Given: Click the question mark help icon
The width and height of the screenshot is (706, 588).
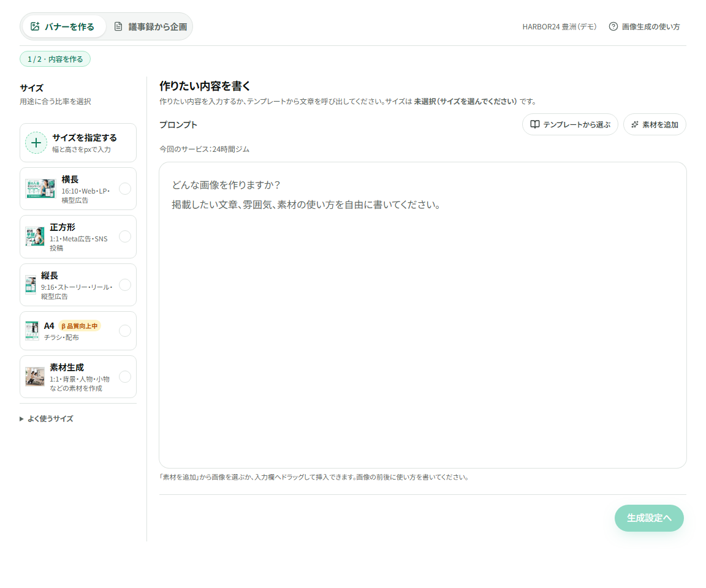Looking at the screenshot, I should 613,26.
